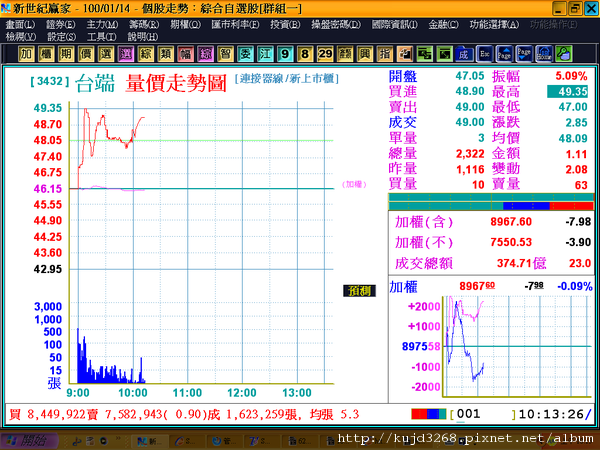600x450 pixels.
Task: Click the highlighted 最高 value 49.35
Action: pyautogui.click(x=567, y=92)
